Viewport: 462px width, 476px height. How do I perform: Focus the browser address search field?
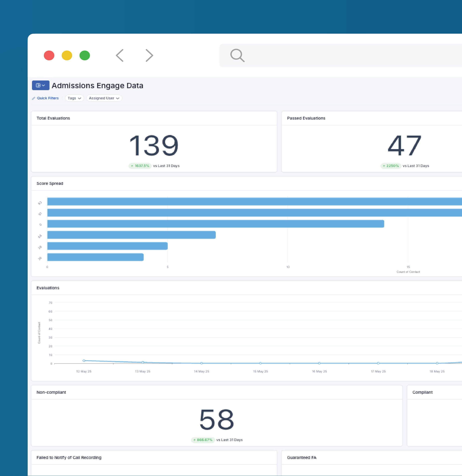(341, 55)
